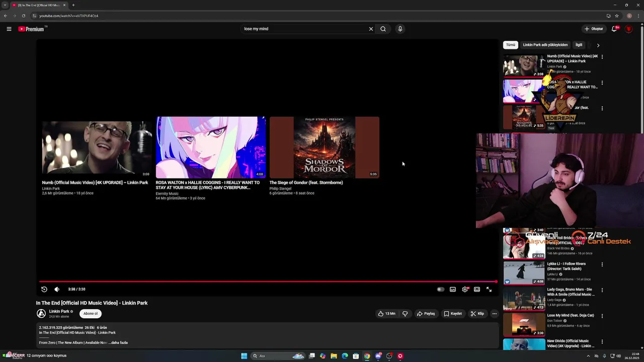The width and height of the screenshot is (644, 362).
Task: Click end-screen Rosa Walton AMV thumbnail
Action: 211,147
